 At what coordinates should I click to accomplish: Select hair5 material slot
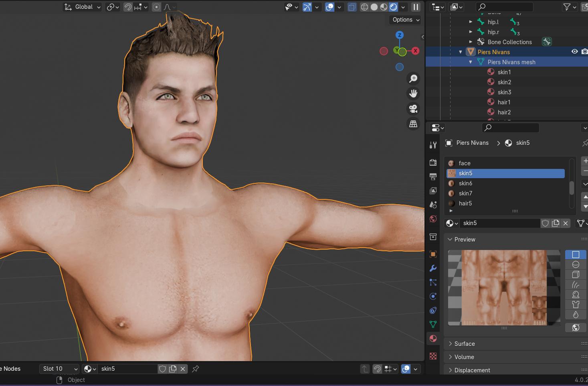[x=506, y=203]
